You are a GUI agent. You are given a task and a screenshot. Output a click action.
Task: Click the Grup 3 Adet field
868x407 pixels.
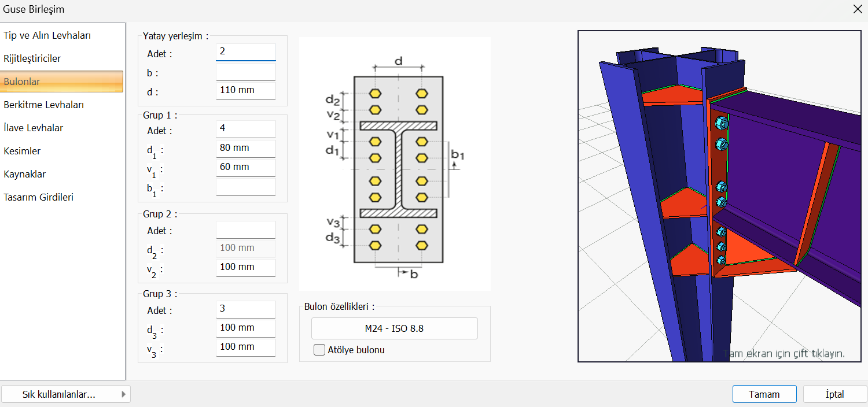click(x=245, y=309)
